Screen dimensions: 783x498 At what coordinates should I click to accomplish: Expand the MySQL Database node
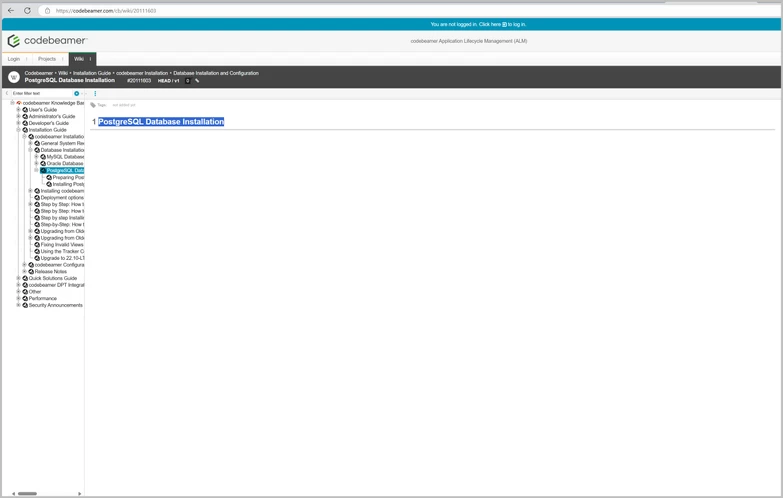click(36, 157)
